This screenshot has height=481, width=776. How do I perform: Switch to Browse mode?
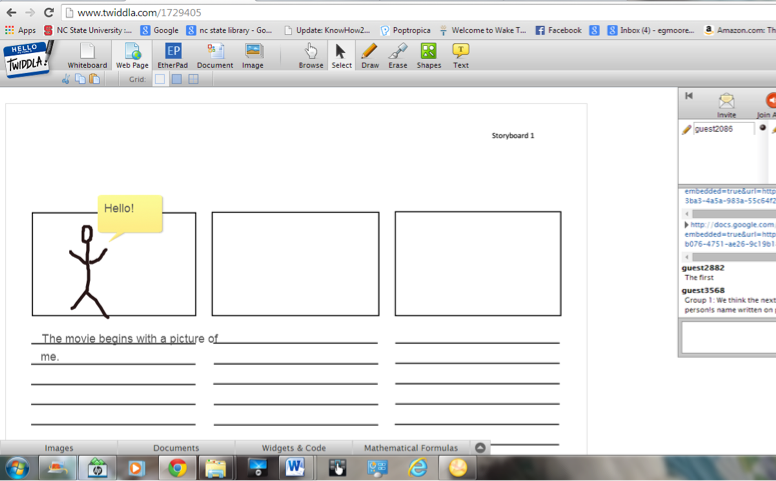click(311, 54)
